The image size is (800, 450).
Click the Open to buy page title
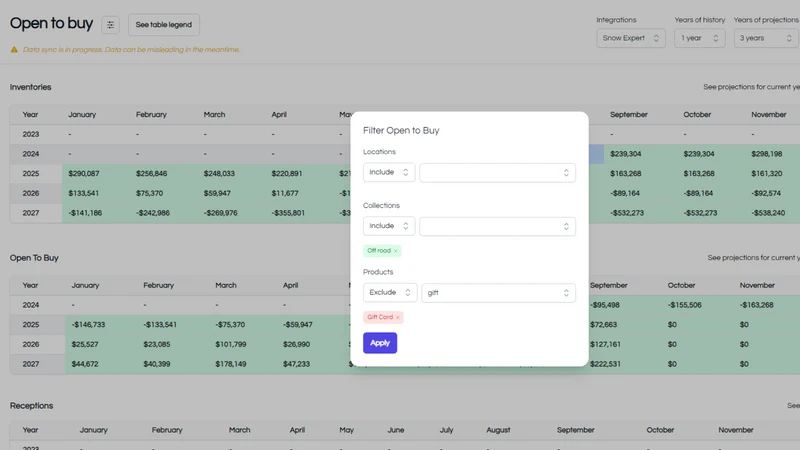tap(52, 23)
